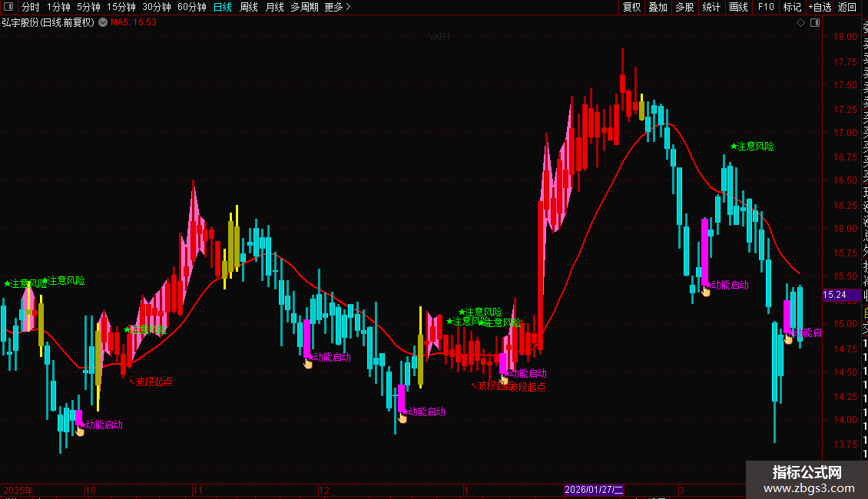Switch to the 分时 intraday view
Viewport: 868px width, 499px height.
pos(31,7)
